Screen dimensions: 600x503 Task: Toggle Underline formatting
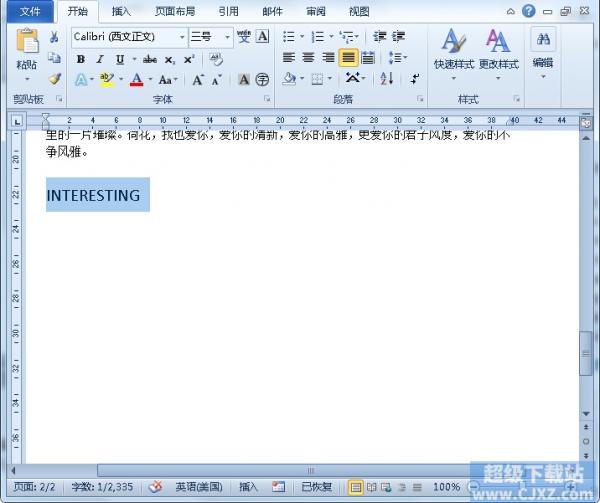(x=120, y=59)
